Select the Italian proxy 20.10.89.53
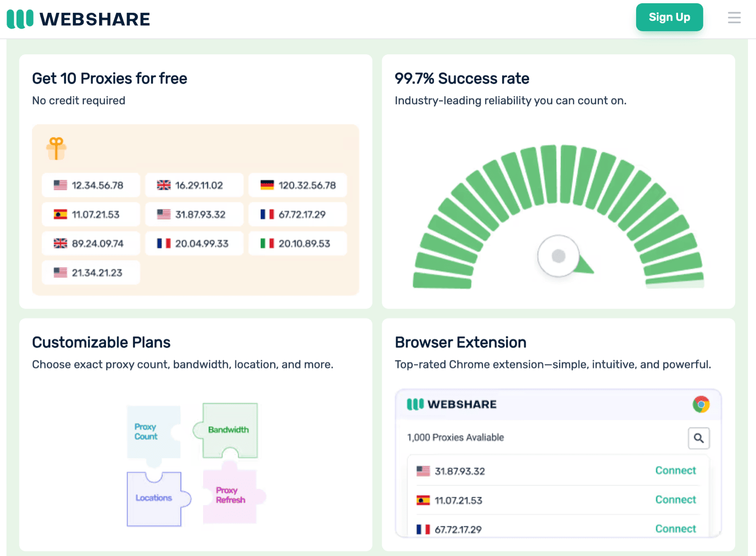The width and height of the screenshot is (756, 556). click(298, 243)
